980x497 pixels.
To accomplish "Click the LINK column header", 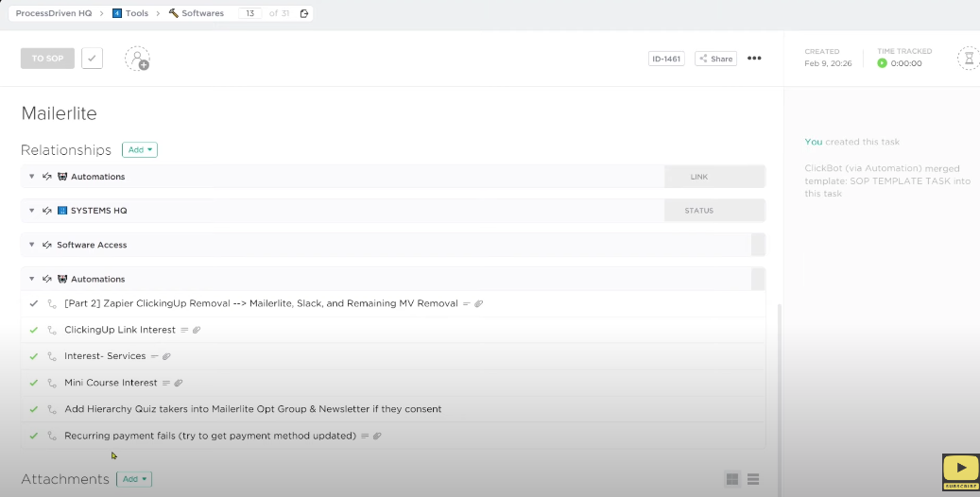I will click(698, 177).
